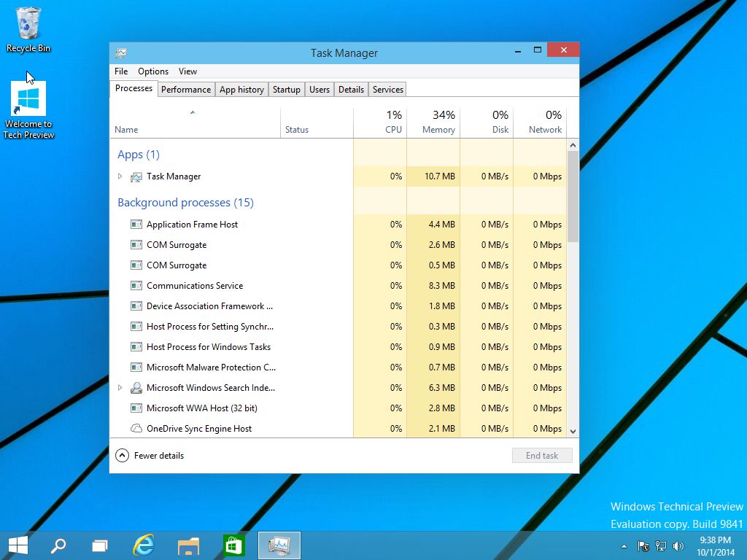
Task: Switch to the Users tab
Action: [320, 90]
